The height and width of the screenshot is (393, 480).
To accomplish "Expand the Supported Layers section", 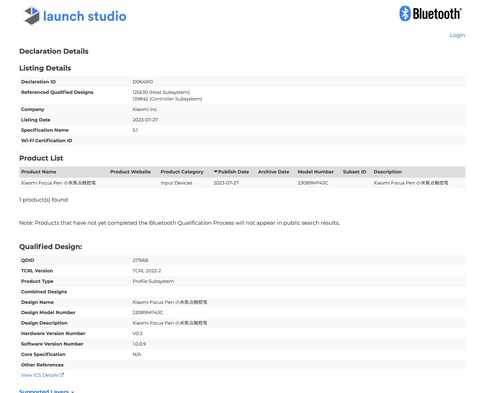I will coord(46,391).
